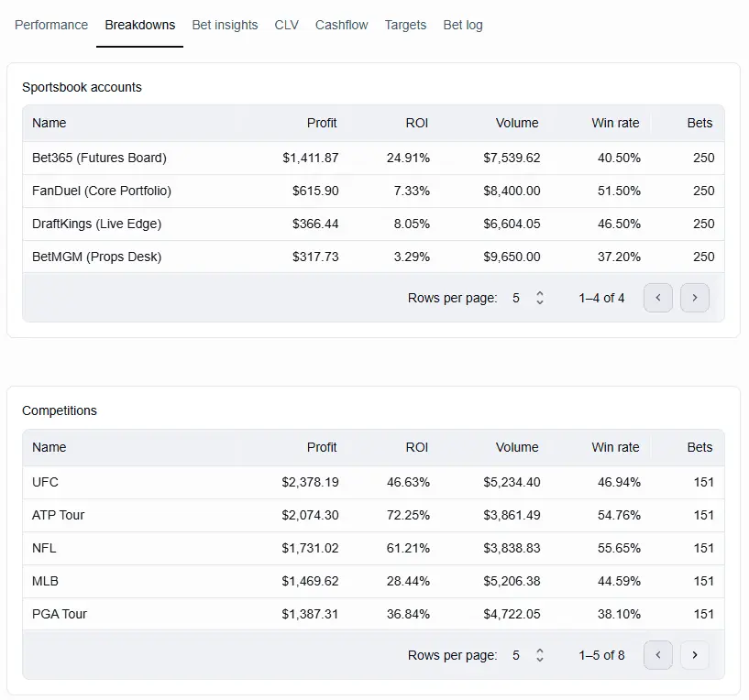This screenshot has height=700, width=749.
Task: Click ATP Tour ROI value 72.25%
Action: tap(408, 515)
